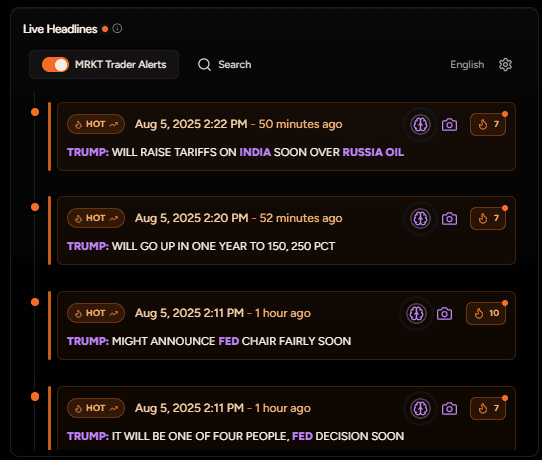542x460 pixels.
Task: Click the FED keyword in CHAIR FAIRLY SOON headline
Action: click(x=228, y=341)
